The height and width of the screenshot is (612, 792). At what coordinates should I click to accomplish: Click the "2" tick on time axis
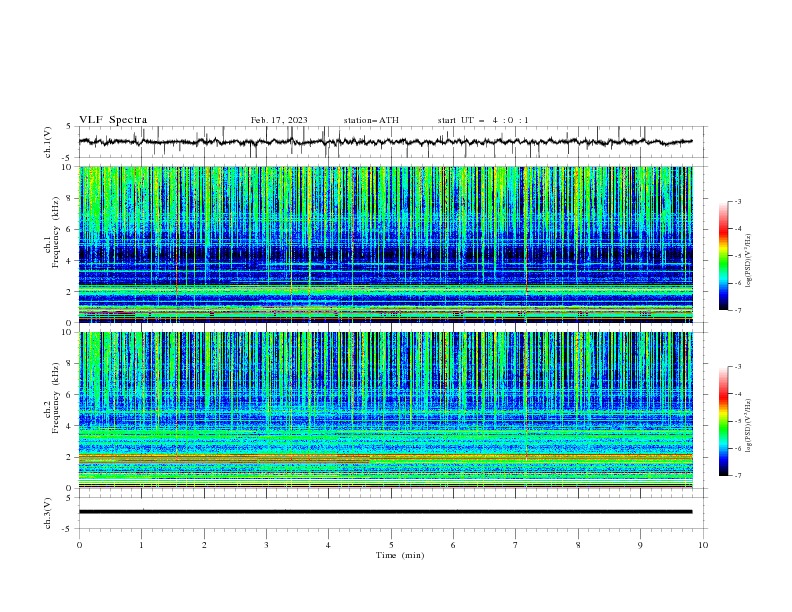[x=204, y=545]
